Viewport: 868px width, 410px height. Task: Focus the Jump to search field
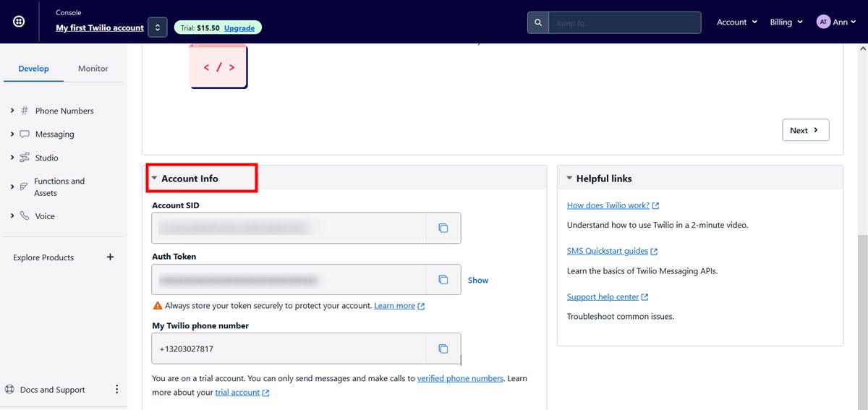tap(625, 22)
